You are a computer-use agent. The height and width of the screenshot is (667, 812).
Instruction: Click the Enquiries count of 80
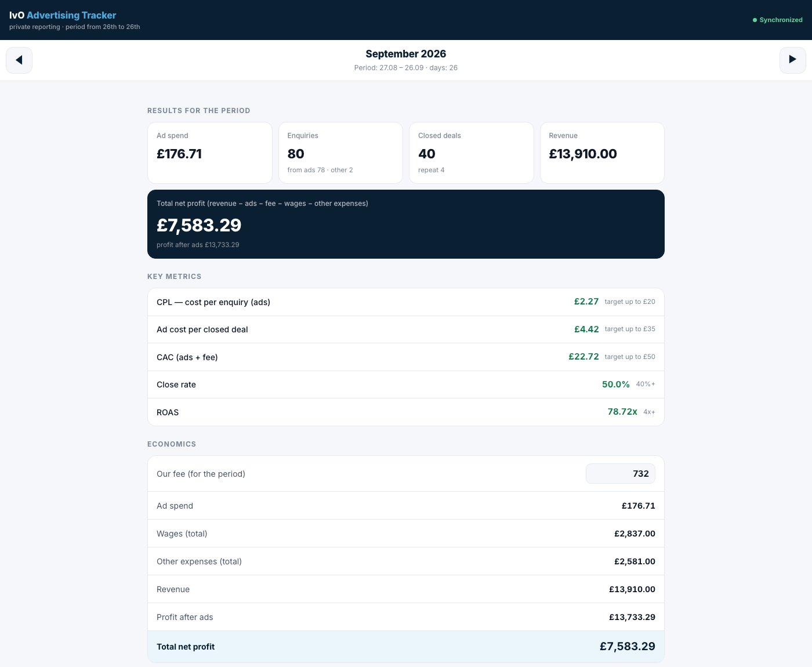tap(296, 154)
